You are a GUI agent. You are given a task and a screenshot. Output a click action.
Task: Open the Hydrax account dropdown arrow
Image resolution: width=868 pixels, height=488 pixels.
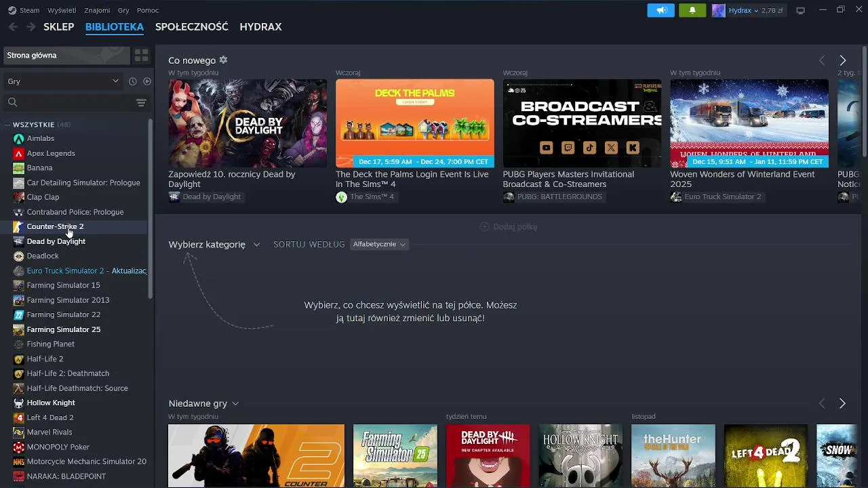(757, 10)
